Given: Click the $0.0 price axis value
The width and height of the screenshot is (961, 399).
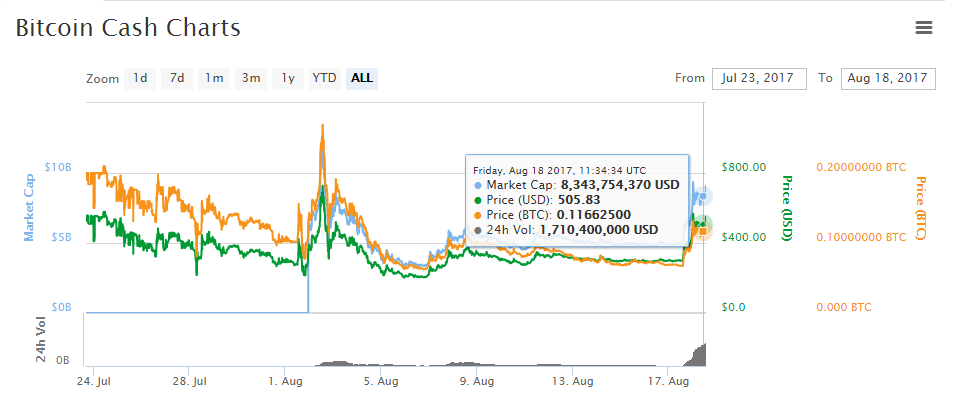Looking at the screenshot, I should click(x=734, y=307).
